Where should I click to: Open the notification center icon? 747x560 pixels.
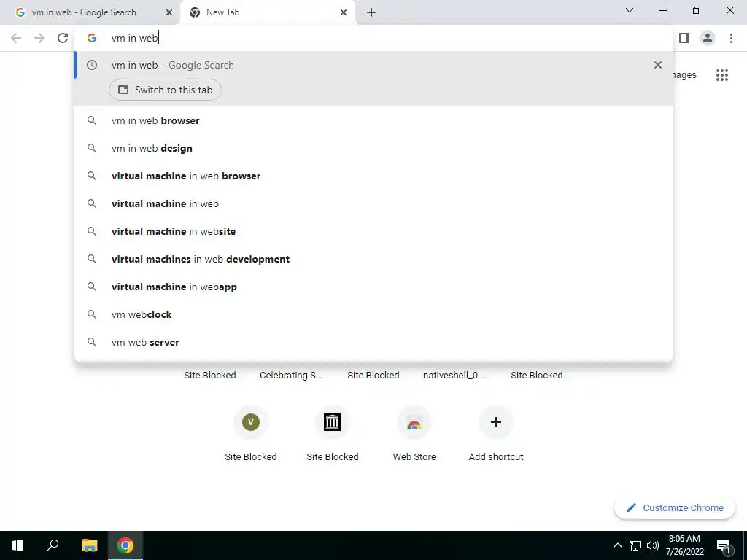click(724, 545)
